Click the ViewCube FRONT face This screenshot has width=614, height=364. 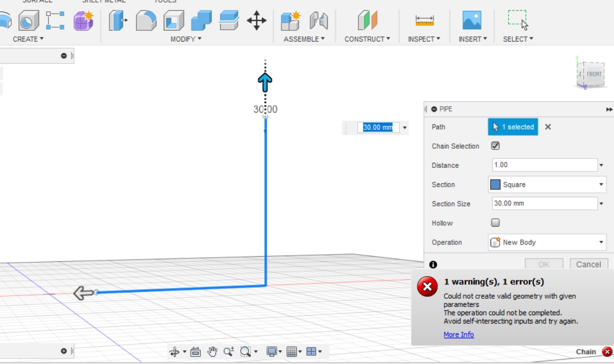coord(593,74)
